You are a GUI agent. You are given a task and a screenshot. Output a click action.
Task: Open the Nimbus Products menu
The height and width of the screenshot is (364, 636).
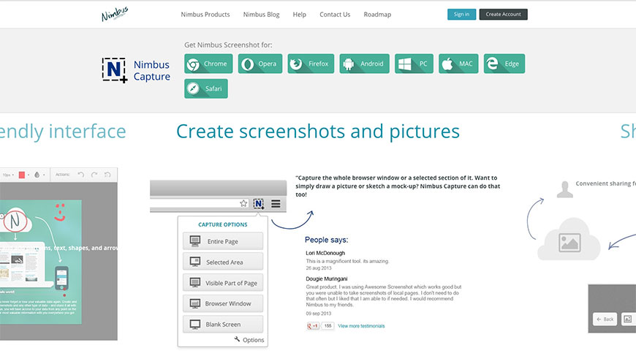point(205,15)
